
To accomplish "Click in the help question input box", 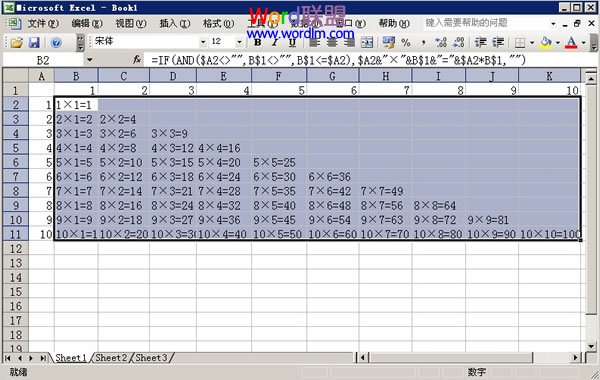I will 485,23.
